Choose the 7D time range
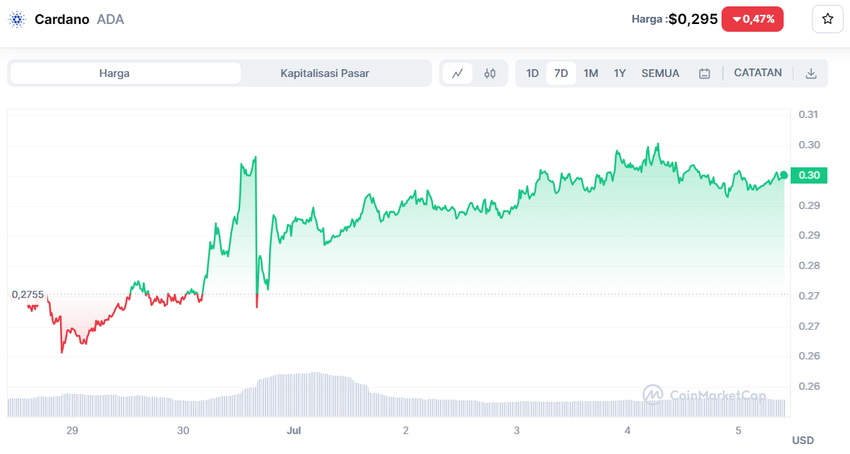 click(x=561, y=73)
